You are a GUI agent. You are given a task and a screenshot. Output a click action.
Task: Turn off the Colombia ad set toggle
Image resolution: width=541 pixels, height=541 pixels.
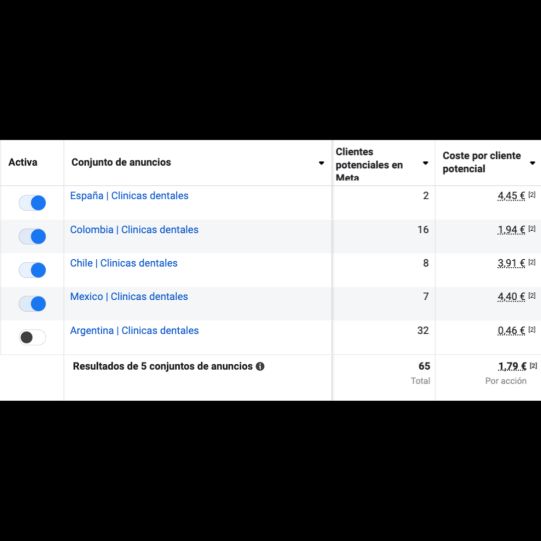tap(32, 237)
